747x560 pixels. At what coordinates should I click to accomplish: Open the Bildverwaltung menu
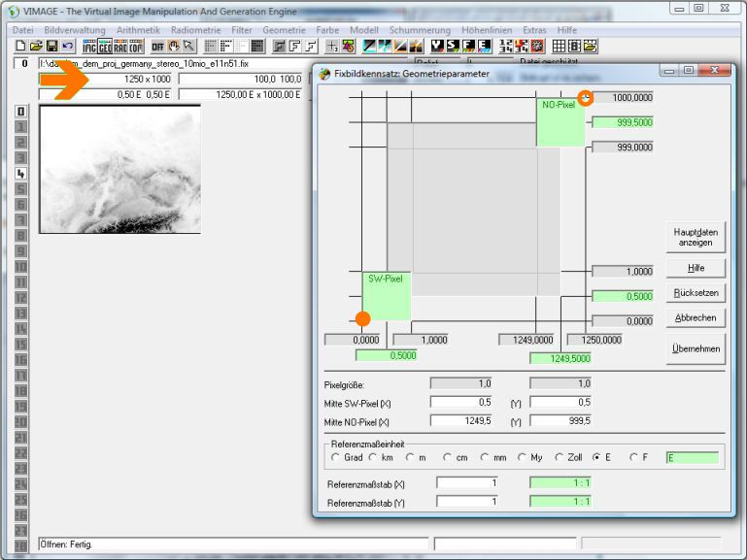click(75, 30)
